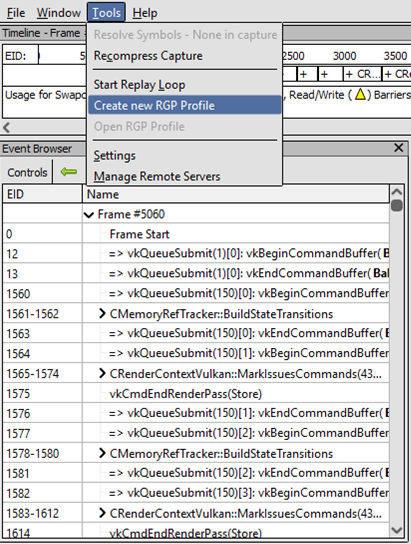Click the timeline scroll left arrow

click(x=6, y=127)
